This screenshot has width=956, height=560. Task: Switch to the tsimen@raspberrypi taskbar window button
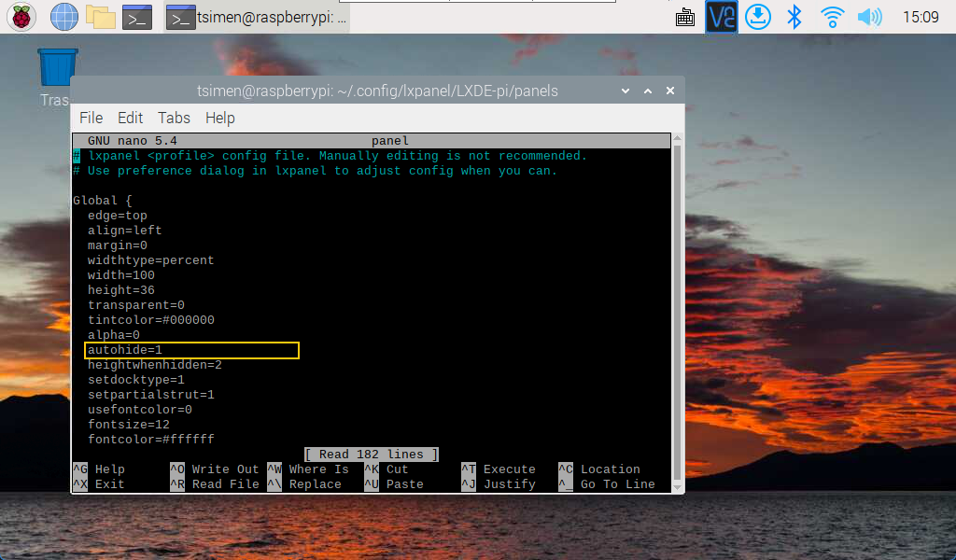(257, 17)
